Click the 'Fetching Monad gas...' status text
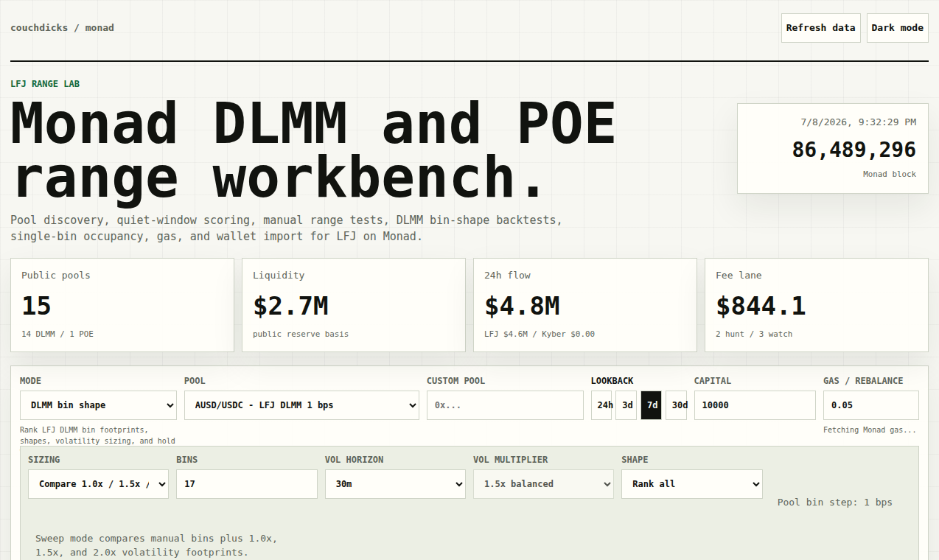Screen dimensions: 939x560 tap(870, 430)
